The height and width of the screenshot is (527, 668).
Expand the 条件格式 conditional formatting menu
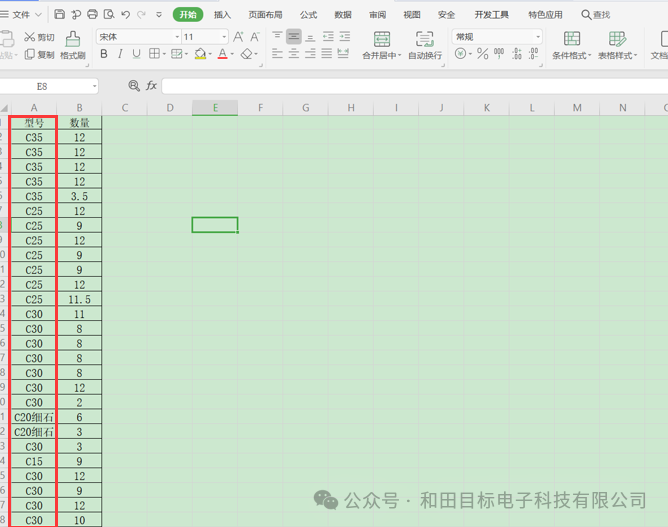coord(590,55)
